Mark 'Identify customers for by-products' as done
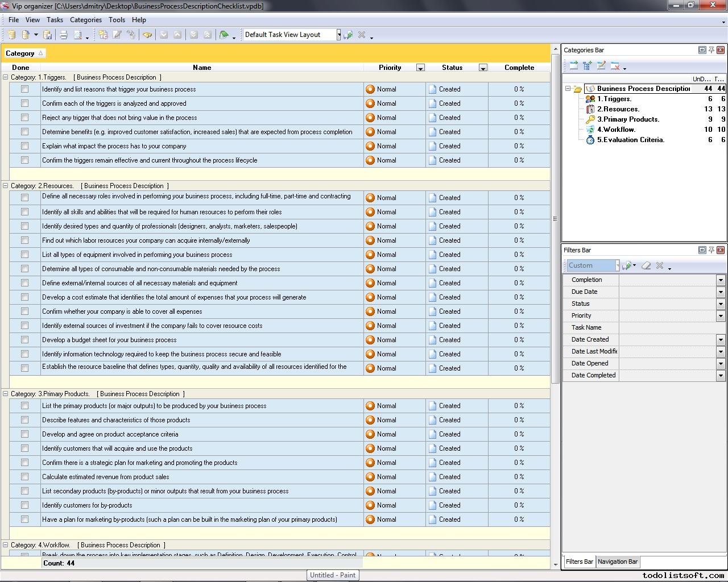 (24, 505)
